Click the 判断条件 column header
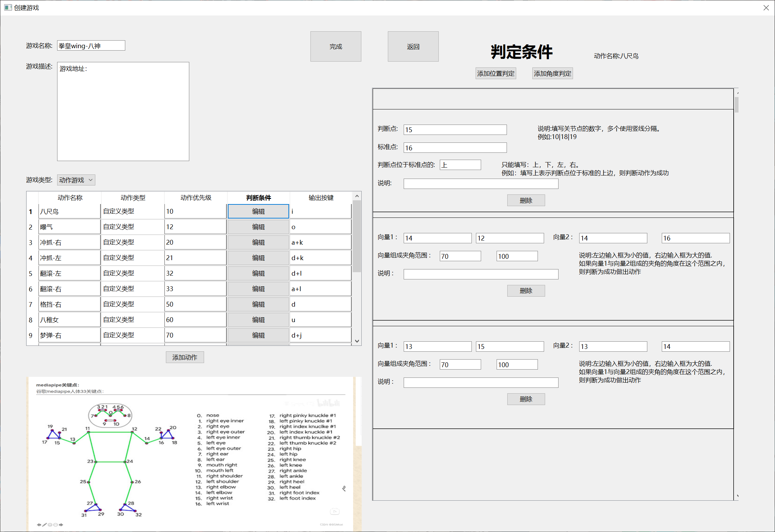Viewport: 775px width, 532px height. click(258, 198)
